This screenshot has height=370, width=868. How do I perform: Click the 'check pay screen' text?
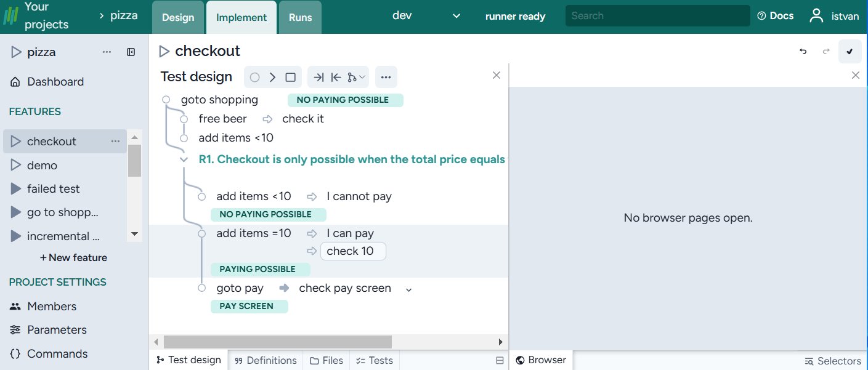point(345,288)
